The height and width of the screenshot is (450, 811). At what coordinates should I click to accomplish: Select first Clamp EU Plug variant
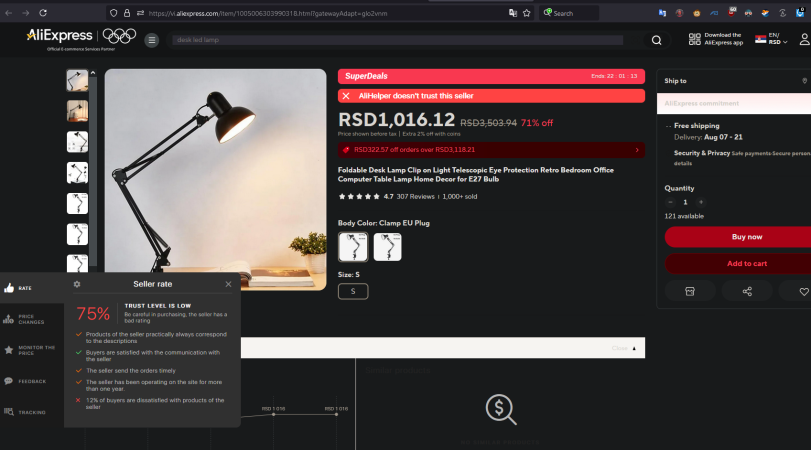[x=353, y=247]
